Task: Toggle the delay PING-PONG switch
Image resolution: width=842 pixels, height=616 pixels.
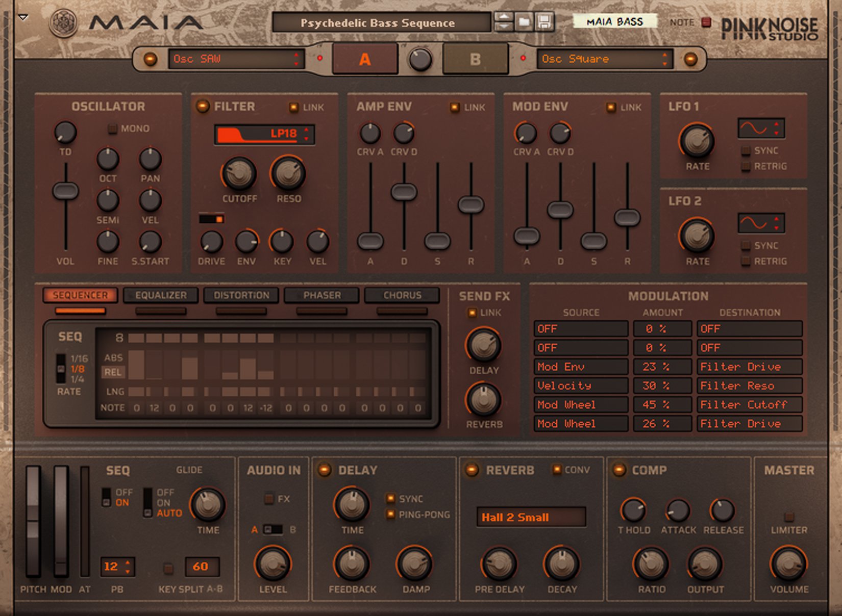Action: (390, 515)
